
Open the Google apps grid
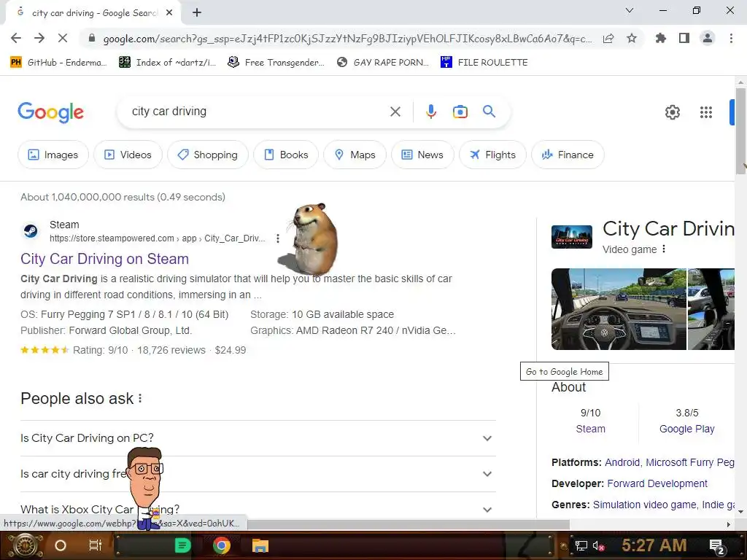point(706,112)
